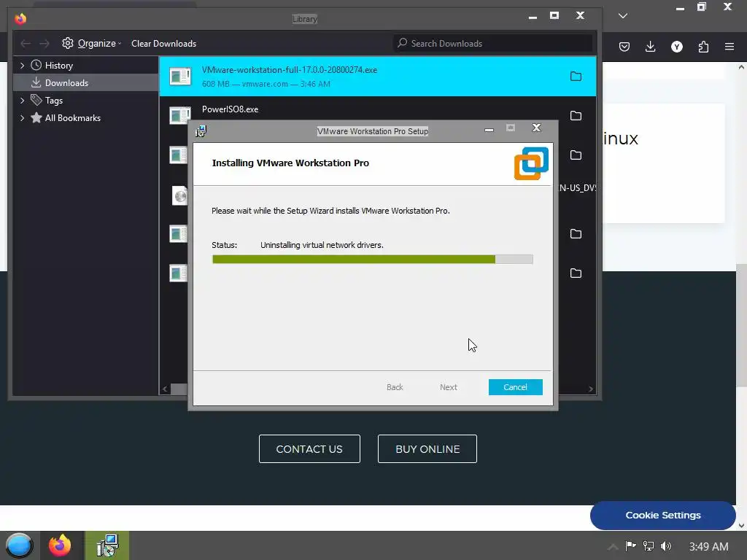This screenshot has width=747, height=560.
Task: Open the Firefox downloads panel icon
Action: click(x=650, y=47)
